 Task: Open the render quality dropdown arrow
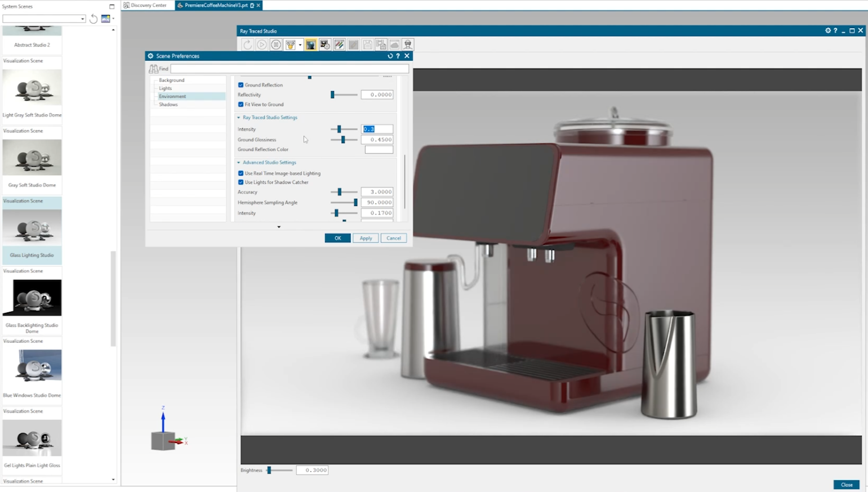tap(300, 44)
